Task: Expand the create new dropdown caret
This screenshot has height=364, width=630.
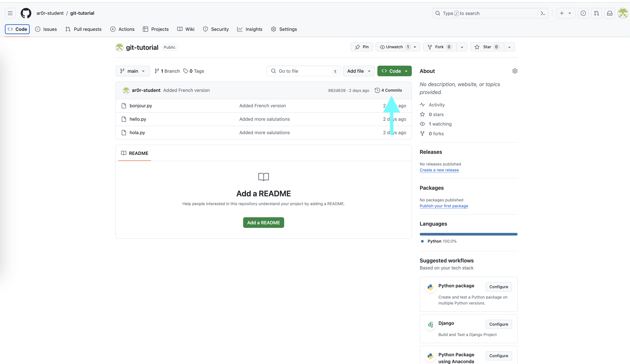Action: coord(570,13)
